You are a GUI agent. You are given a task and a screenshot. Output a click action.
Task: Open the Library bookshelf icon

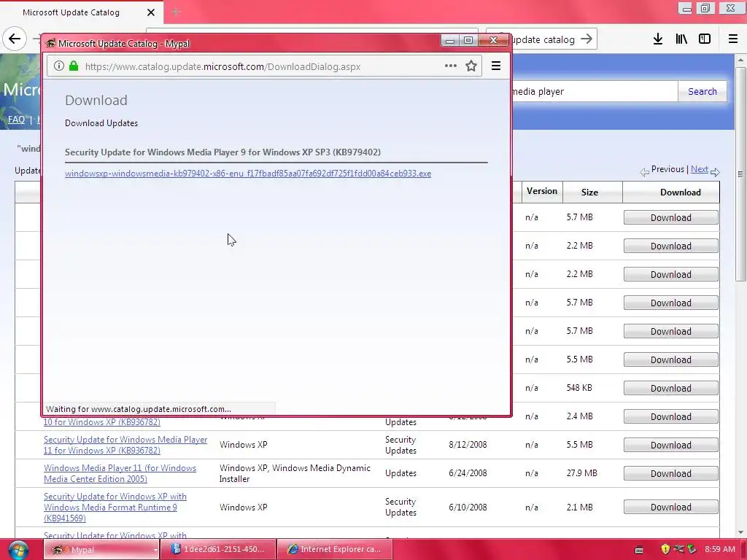click(681, 39)
